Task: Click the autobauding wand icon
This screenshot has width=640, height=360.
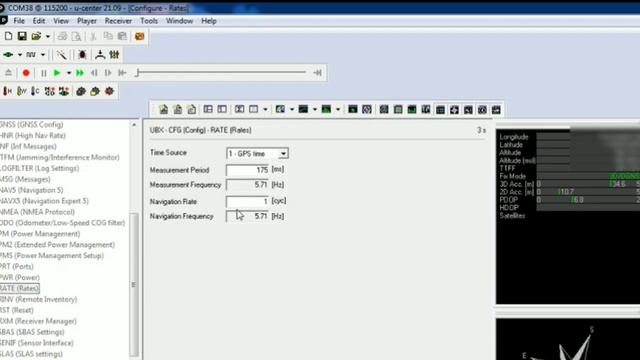Action: tap(61, 55)
